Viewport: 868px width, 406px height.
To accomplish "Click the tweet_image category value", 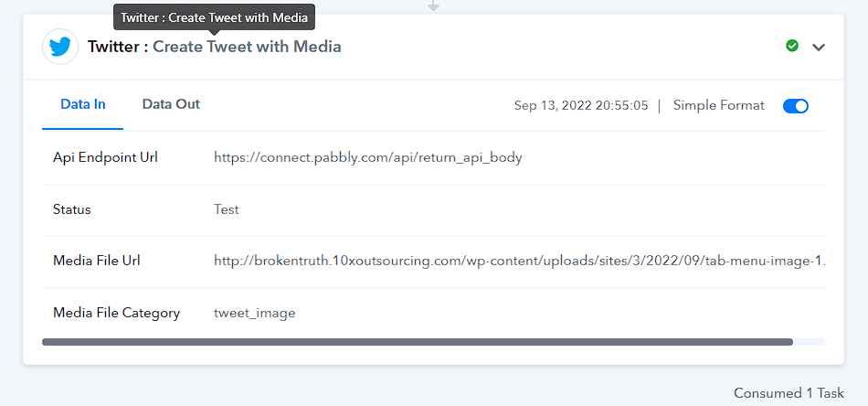I will [255, 314].
